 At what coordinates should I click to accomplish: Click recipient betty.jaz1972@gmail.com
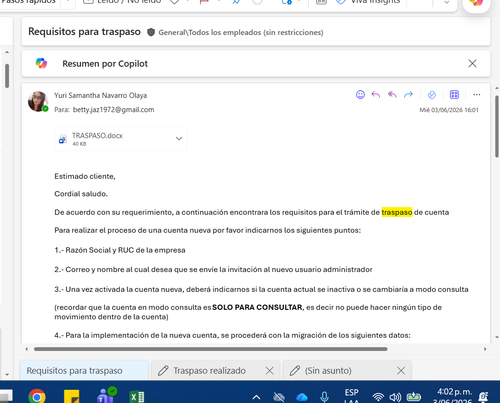click(113, 110)
